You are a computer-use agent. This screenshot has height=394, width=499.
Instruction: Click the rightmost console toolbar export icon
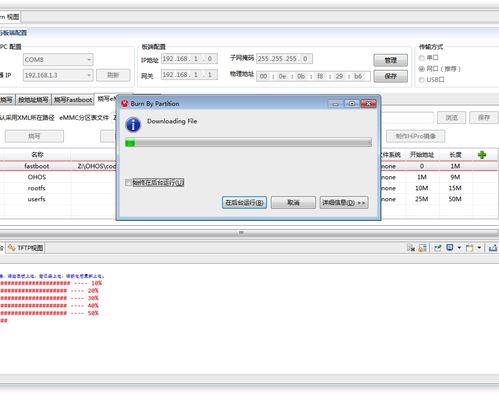493,248
